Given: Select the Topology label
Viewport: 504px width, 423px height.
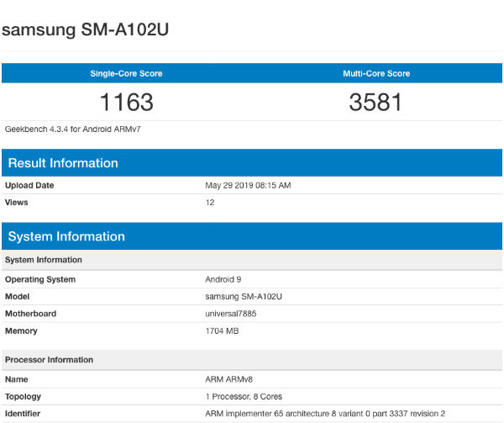Looking at the screenshot, I should (23, 397).
